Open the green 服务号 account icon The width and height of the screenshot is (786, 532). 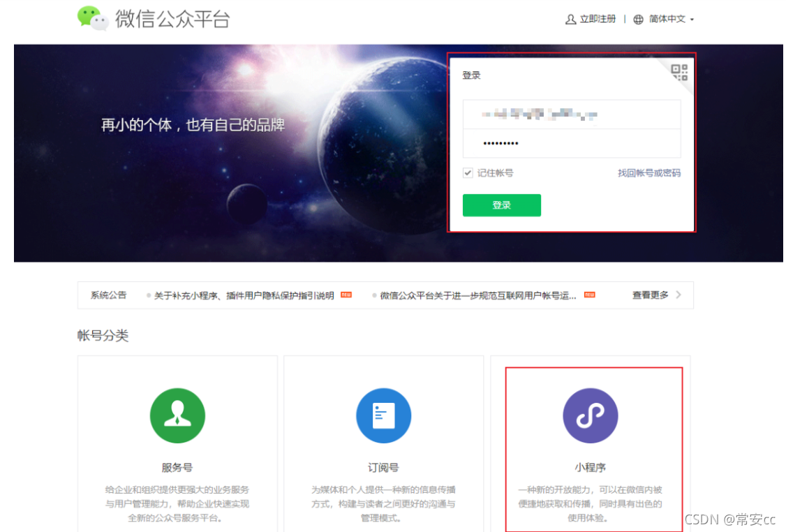click(177, 415)
